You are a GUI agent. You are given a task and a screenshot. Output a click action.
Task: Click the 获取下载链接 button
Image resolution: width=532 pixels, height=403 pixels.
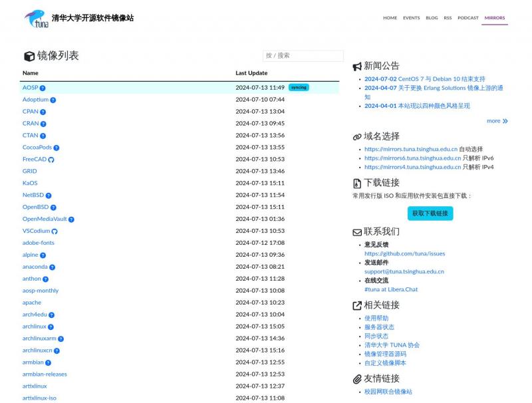430,213
